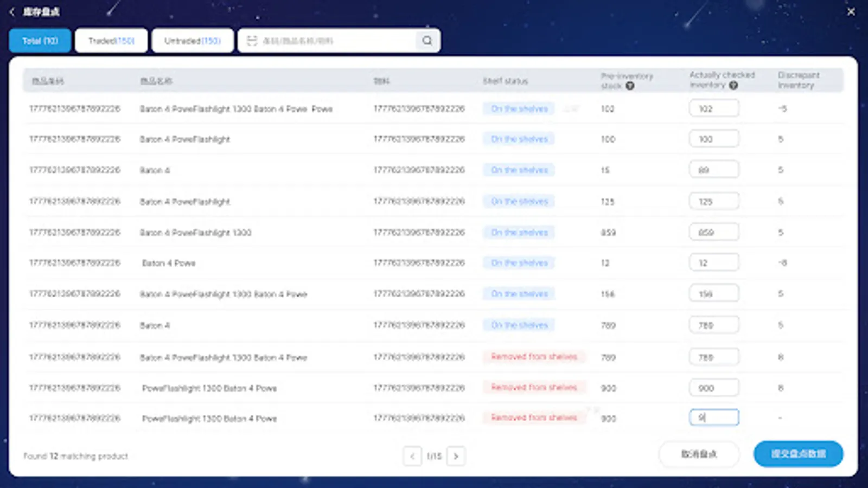Go to previous page with left chevron

point(412,456)
